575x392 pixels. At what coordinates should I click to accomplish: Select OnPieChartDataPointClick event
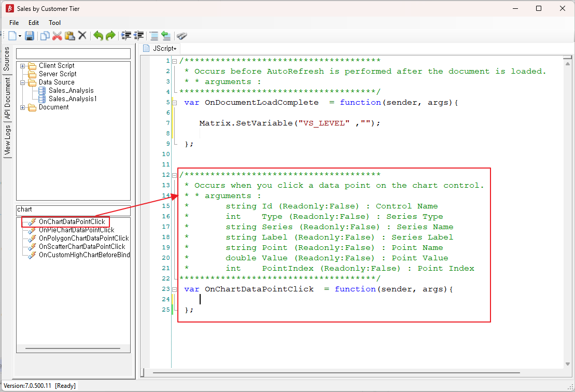point(76,230)
